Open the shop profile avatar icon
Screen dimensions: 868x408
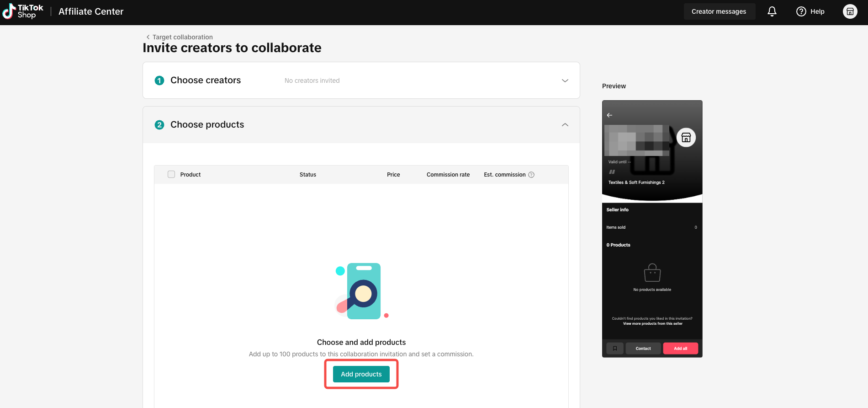tap(850, 11)
